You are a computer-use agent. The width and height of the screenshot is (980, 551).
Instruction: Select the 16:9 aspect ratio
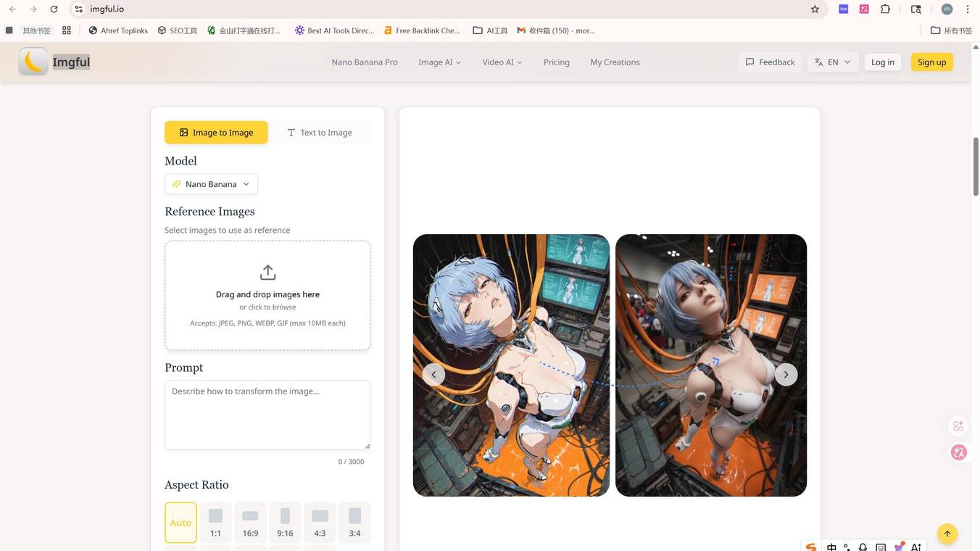click(250, 523)
